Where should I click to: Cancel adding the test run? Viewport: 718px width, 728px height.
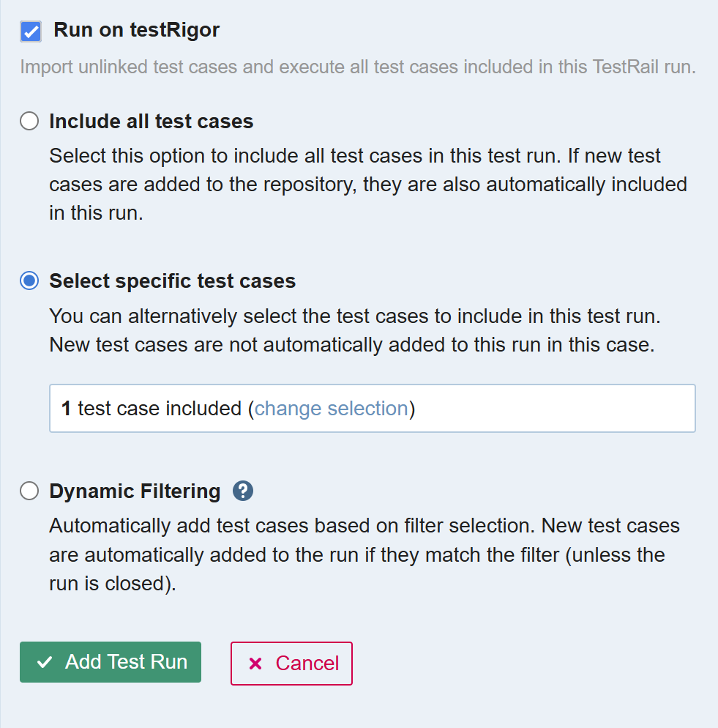coord(291,664)
